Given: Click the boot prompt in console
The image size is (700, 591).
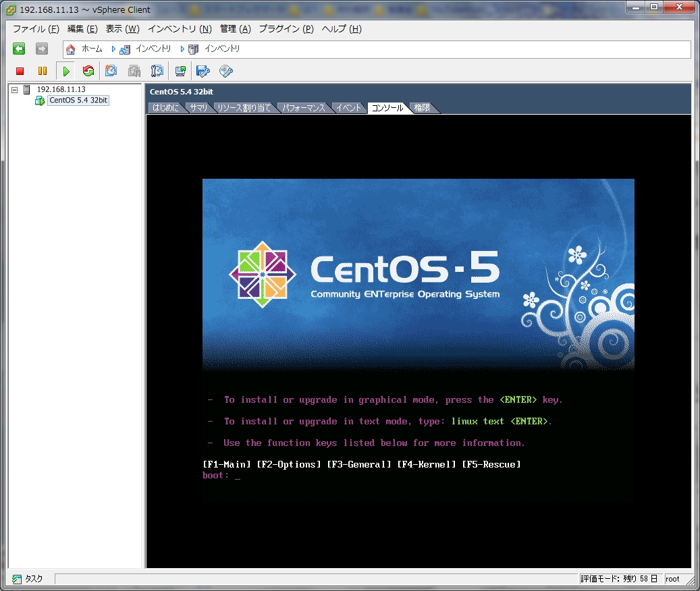Looking at the screenshot, I should click(x=221, y=476).
